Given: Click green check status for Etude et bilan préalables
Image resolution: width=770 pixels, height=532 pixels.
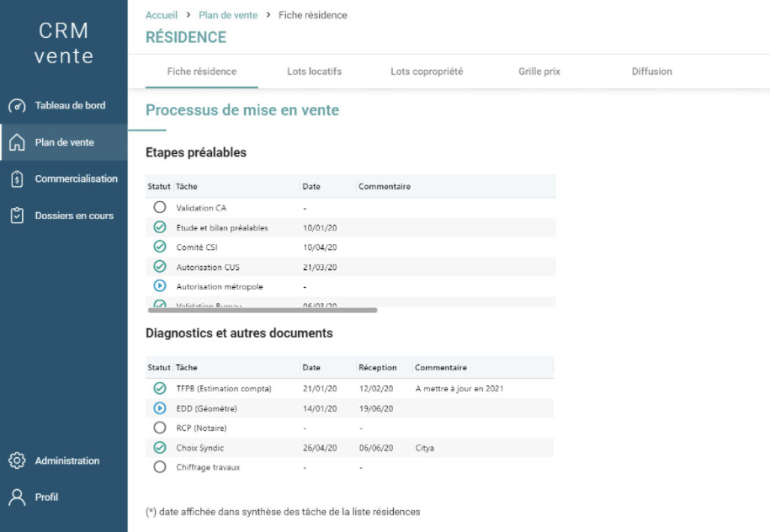Looking at the screenshot, I should 160,227.
